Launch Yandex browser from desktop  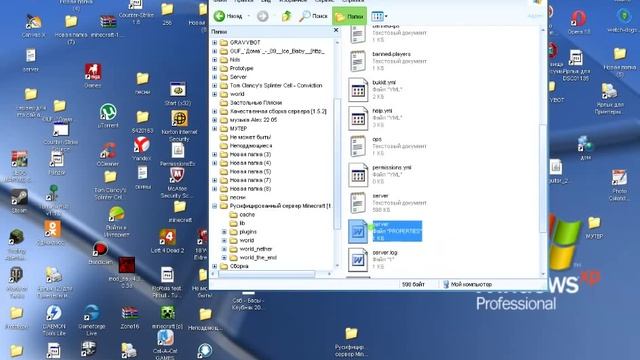pyautogui.click(x=142, y=149)
